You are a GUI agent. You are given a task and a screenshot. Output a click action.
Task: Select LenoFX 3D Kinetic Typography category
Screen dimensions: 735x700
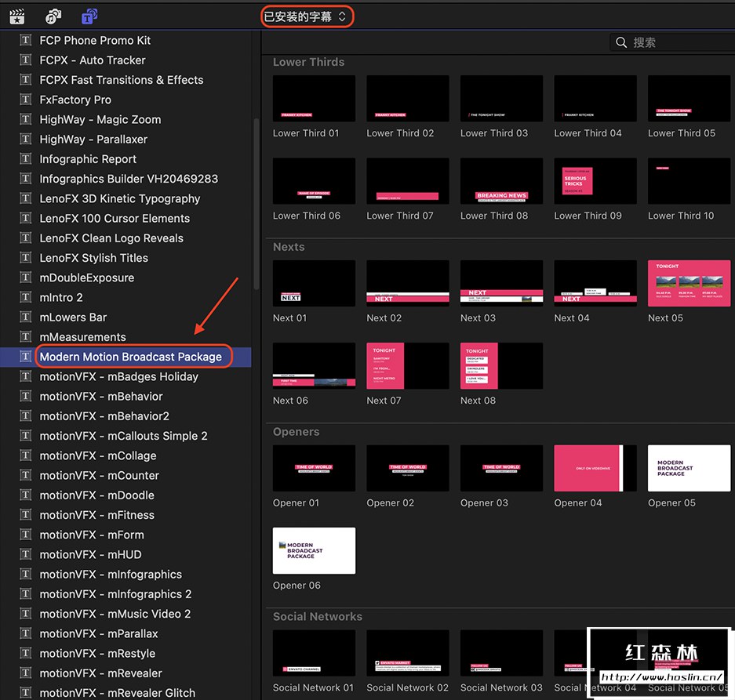126,198
